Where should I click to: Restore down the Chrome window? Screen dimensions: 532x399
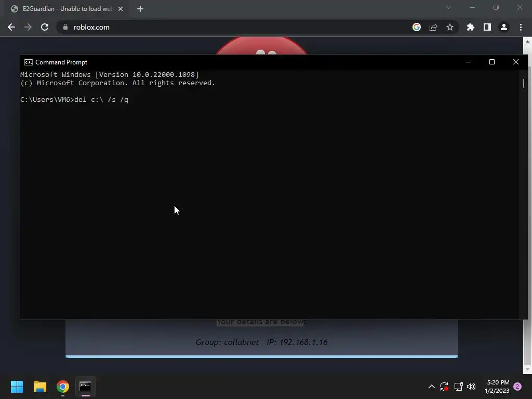(x=496, y=7)
